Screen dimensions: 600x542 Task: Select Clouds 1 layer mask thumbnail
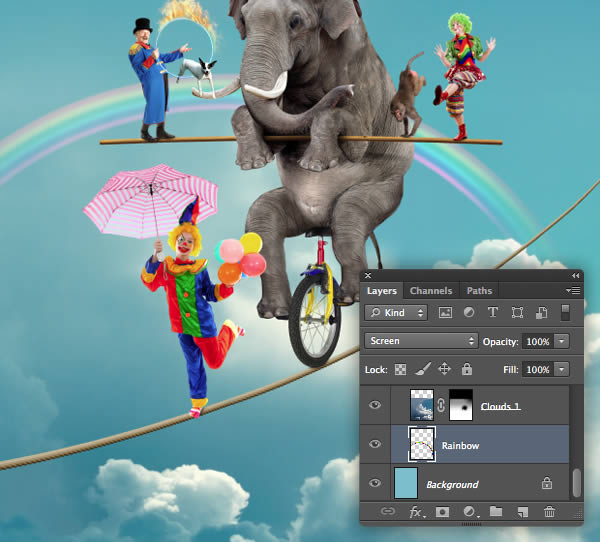[461, 405]
